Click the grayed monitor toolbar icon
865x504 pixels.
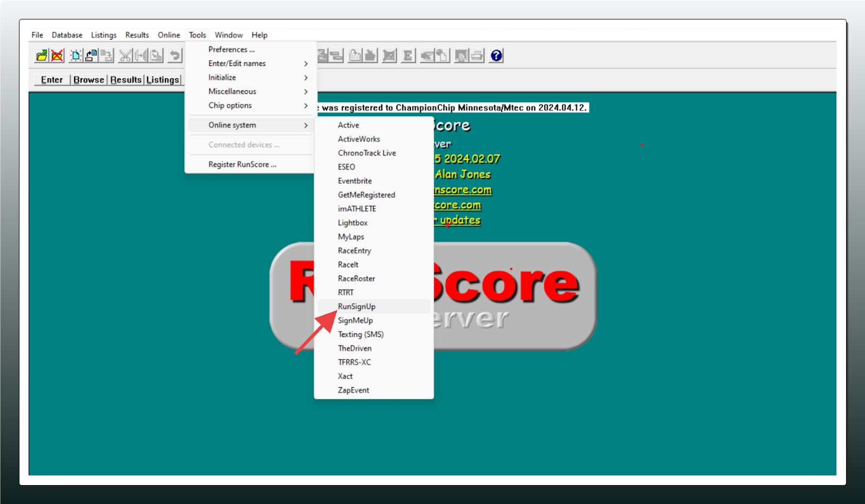coord(462,55)
